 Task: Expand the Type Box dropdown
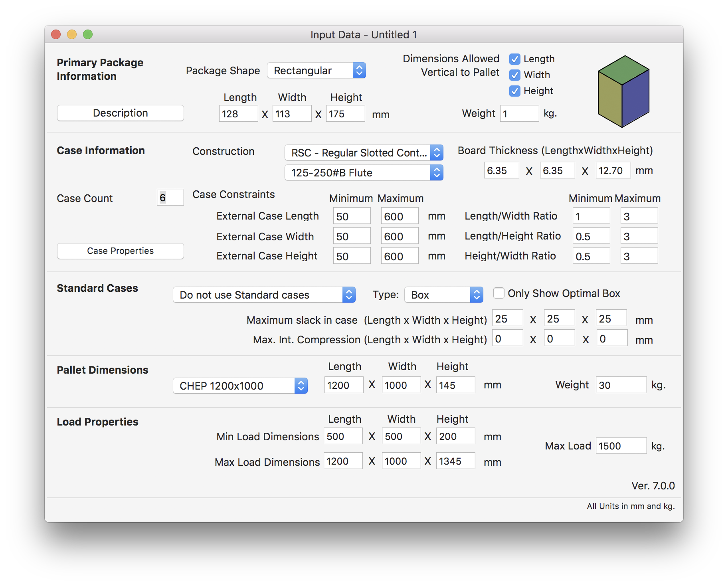(x=443, y=295)
